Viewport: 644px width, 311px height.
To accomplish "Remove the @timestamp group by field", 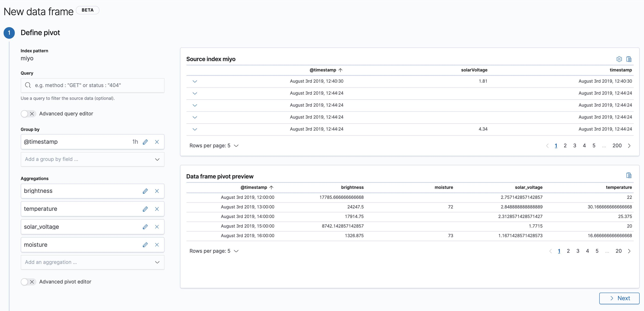I will (x=157, y=142).
